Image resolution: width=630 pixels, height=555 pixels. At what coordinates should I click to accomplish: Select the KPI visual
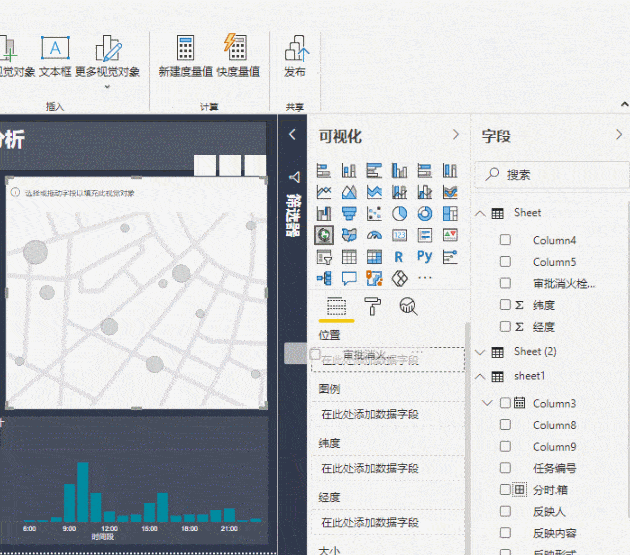(450, 235)
